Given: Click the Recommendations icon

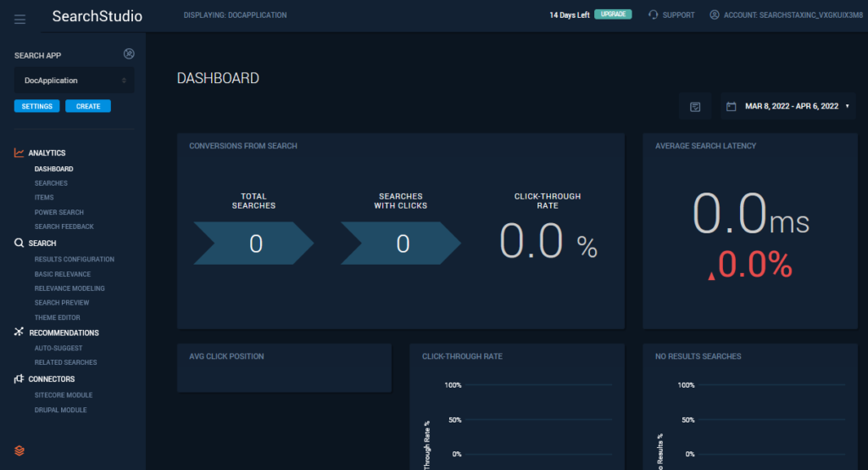Looking at the screenshot, I should [19, 332].
